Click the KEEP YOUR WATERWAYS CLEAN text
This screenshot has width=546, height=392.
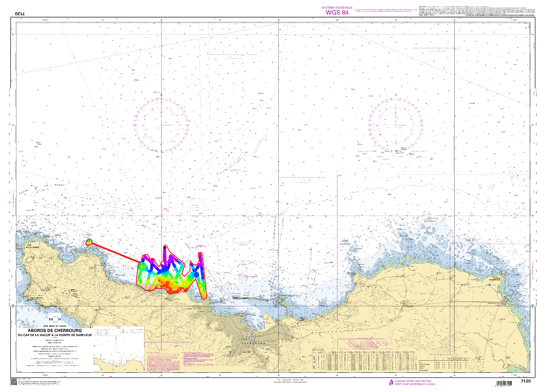pyautogui.click(x=415, y=384)
